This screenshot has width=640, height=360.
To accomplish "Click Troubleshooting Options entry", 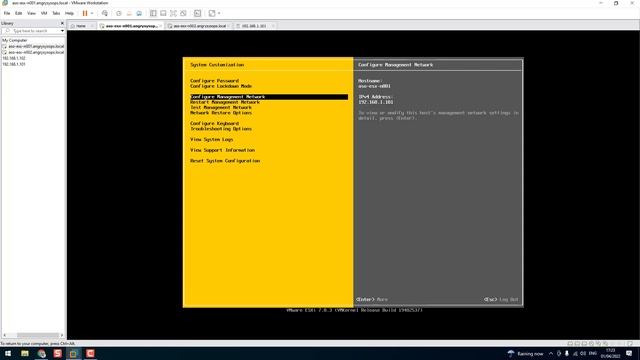I will coord(221,129).
